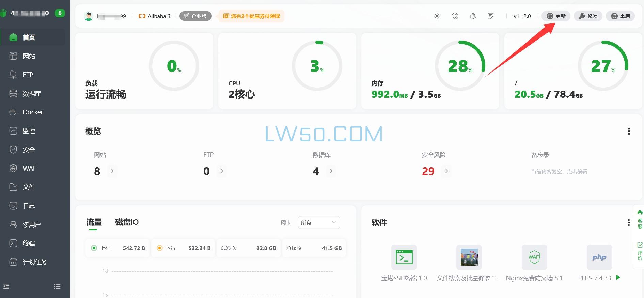Open 文件搜索及批量修改 plugin icon

(469, 257)
